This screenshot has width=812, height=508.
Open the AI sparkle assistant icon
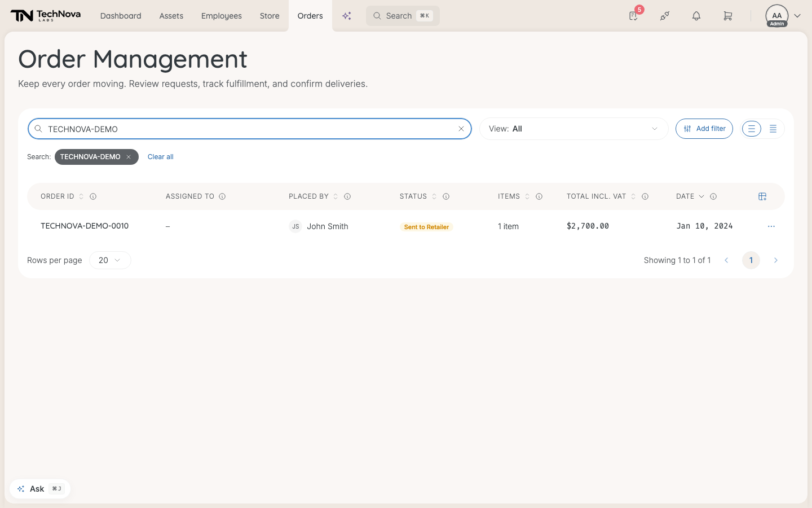pos(347,16)
